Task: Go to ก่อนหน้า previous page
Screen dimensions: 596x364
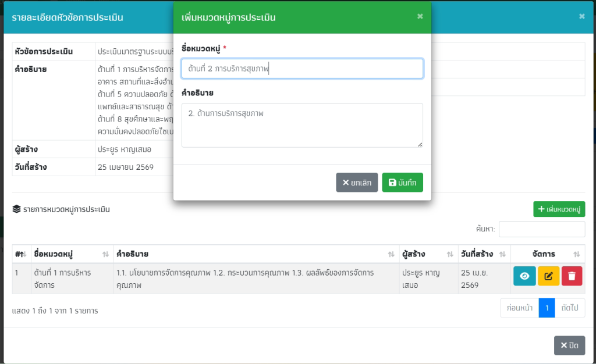Action: (x=520, y=308)
